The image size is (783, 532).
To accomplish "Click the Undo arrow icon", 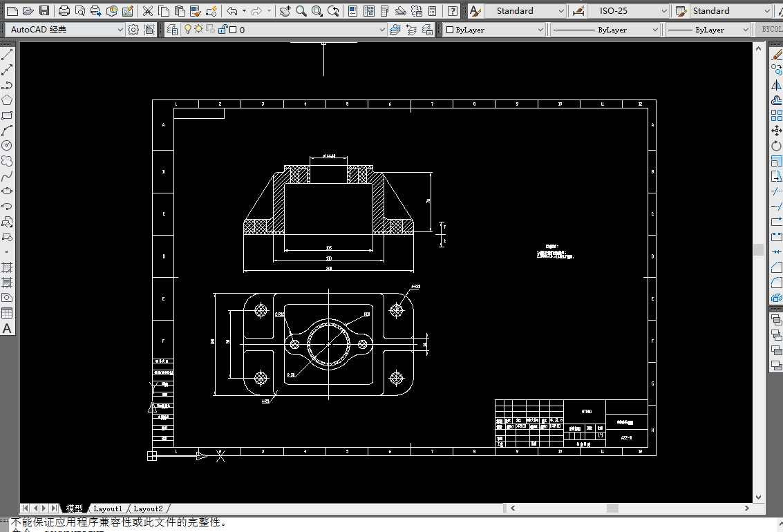I will [232, 10].
